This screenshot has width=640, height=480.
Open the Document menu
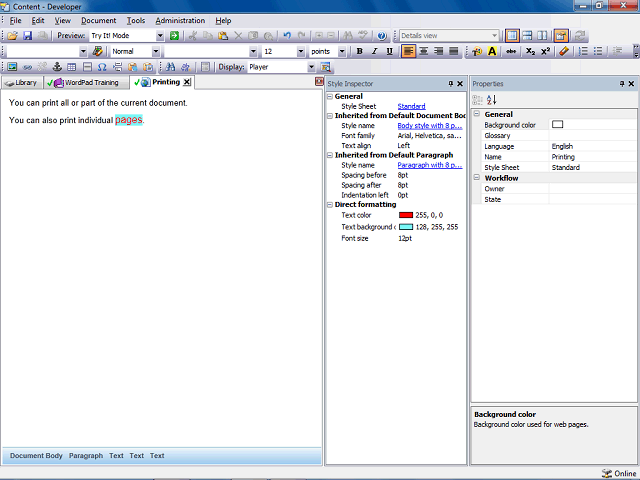click(x=98, y=20)
